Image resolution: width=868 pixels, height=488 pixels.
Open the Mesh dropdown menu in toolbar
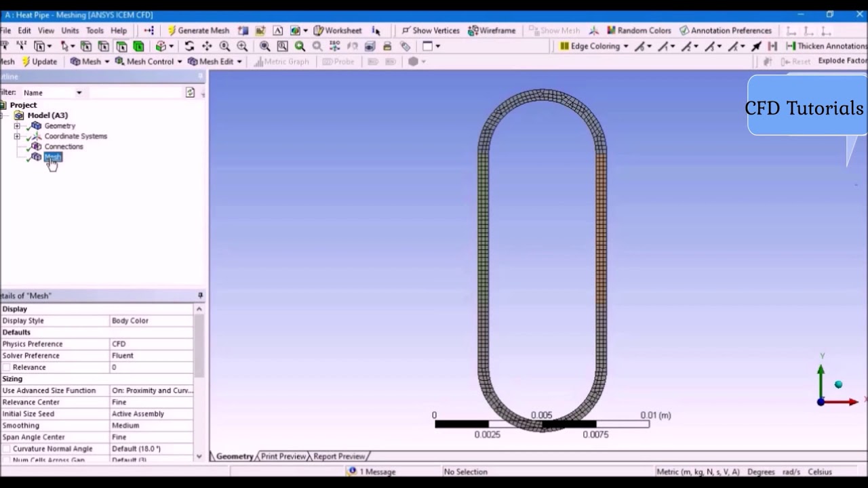pyautogui.click(x=90, y=61)
